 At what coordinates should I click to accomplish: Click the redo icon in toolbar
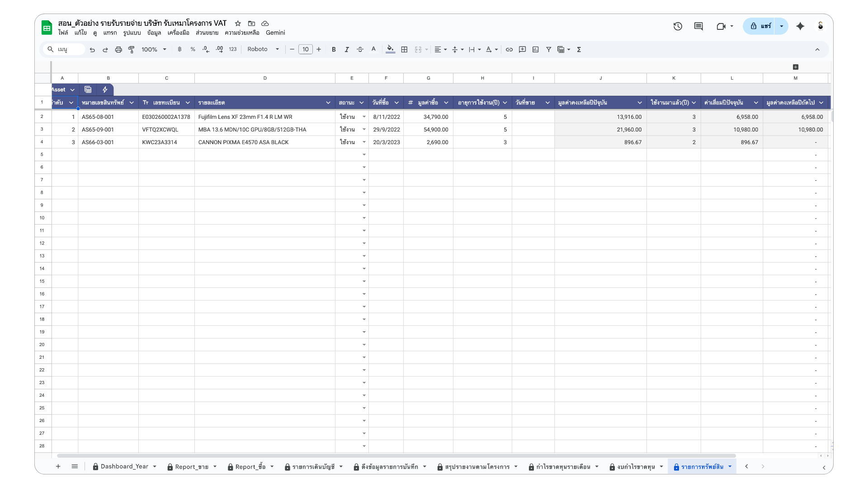point(105,50)
